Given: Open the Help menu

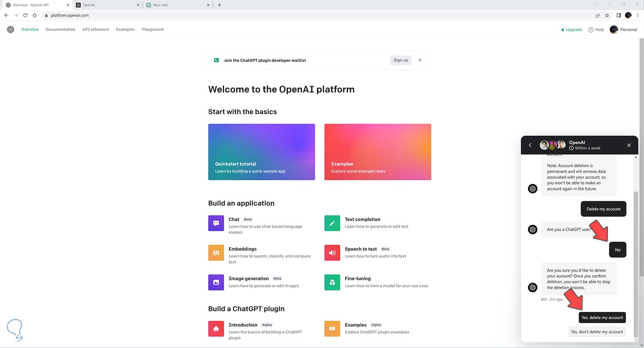Looking at the screenshot, I should [596, 30].
